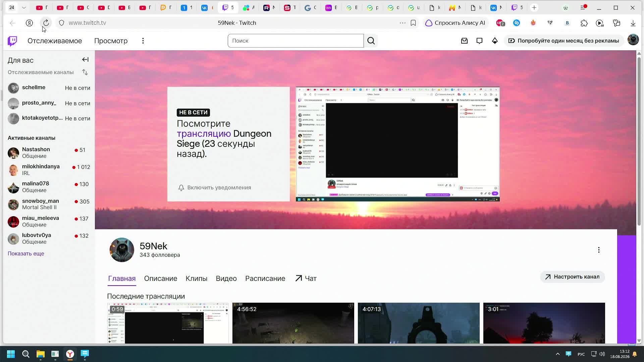
Task: Open malina078 channel in sidebar
Action: (49, 187)
